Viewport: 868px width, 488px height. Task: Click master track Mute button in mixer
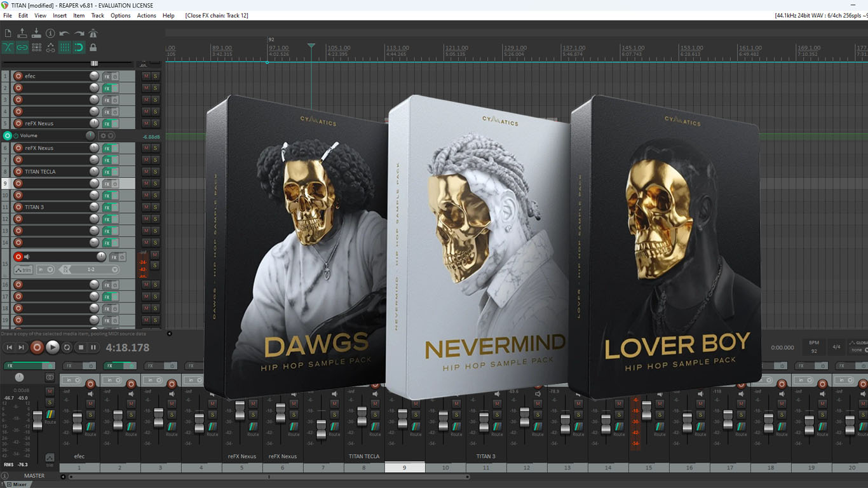50,391
